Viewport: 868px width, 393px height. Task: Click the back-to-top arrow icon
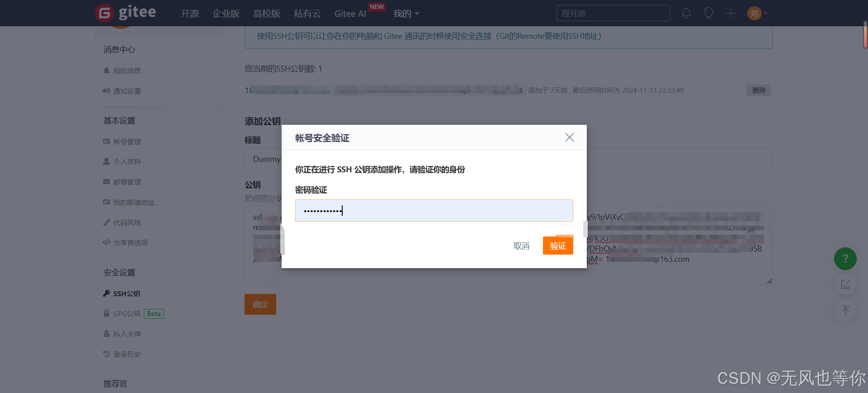pyautogui.click(x=845, y=310)
